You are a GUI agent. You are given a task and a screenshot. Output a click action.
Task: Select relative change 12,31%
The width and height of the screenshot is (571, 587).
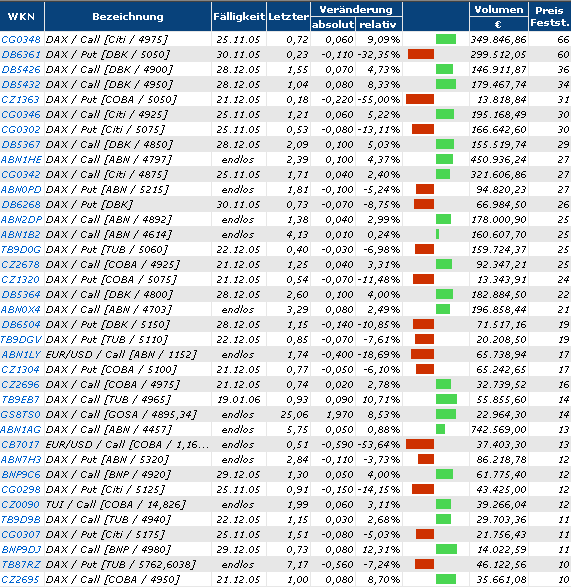click(x=381, y=549)
